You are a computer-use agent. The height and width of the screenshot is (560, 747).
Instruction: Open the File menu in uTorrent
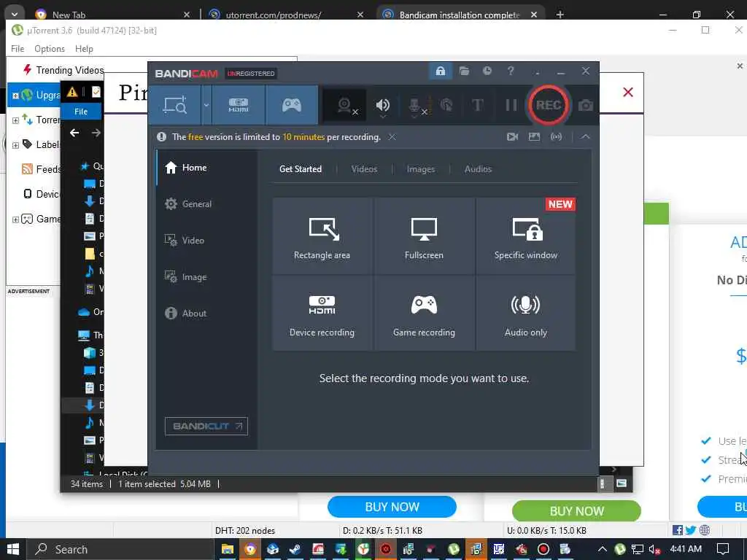[18, 49]
